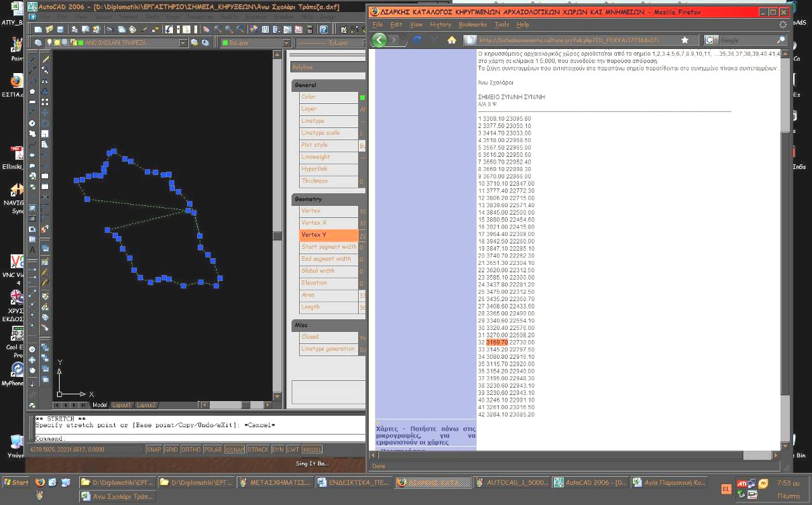Open the Layer Properties Manager icon

point(38,42)
